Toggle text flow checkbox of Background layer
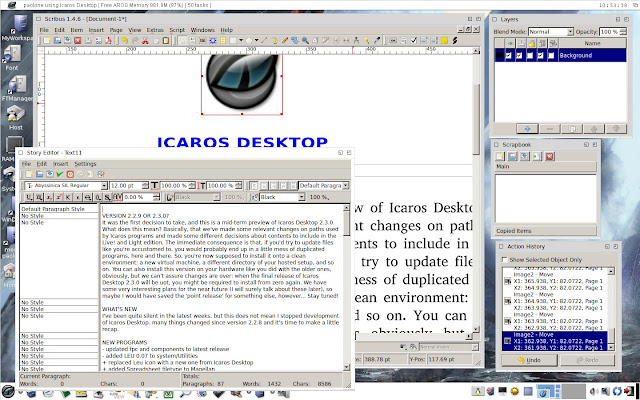Image resolution: width=640 pixels, height=400 pixels. coord(540,56)
